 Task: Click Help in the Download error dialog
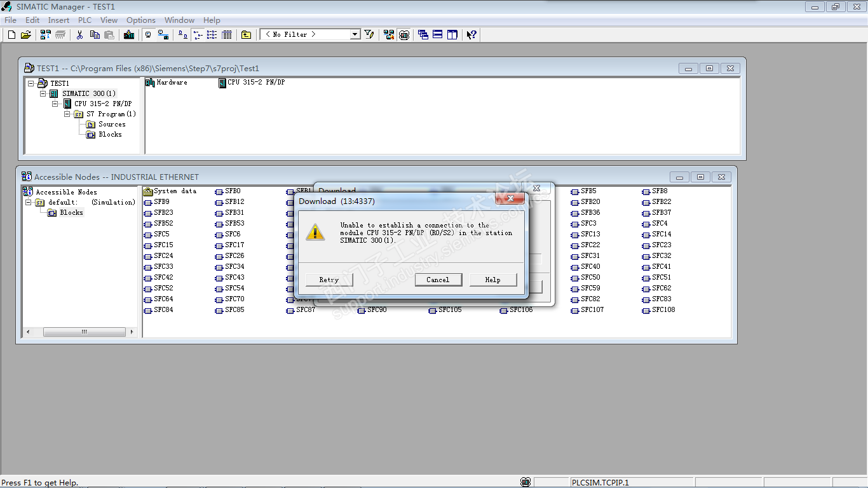[493, 280]
